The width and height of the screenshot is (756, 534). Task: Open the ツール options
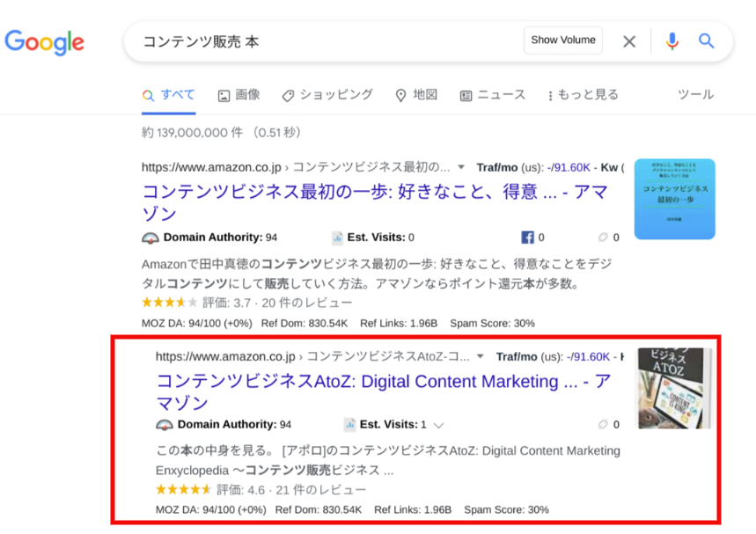pyautogui.click(x=696, y=94)
